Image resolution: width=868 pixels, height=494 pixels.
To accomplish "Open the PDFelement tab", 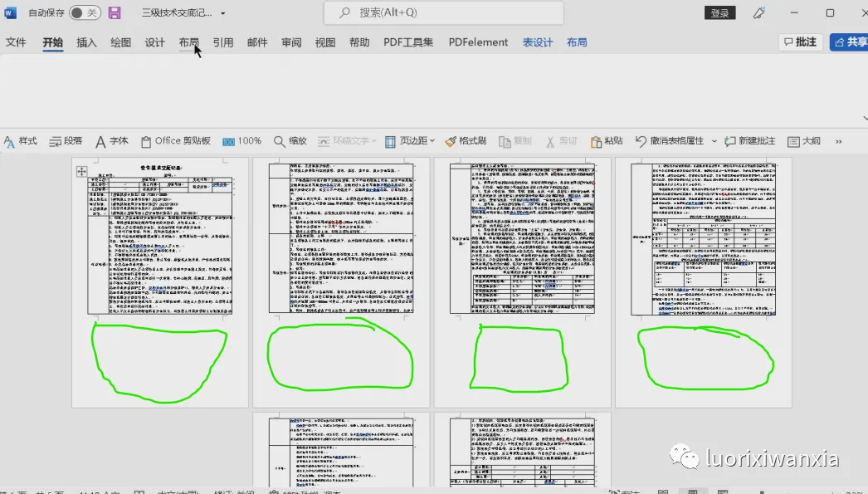I will pos(478,42).
